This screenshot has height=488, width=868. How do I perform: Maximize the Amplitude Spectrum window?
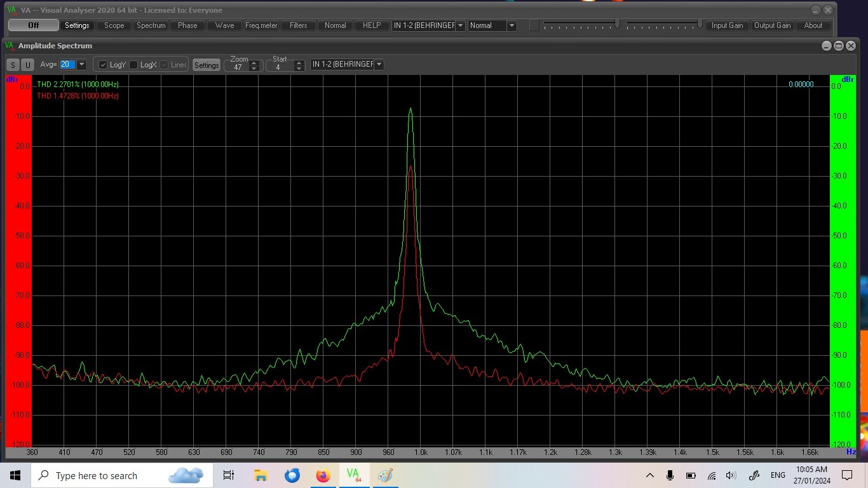pyautogui.click(x=839, y=46)
